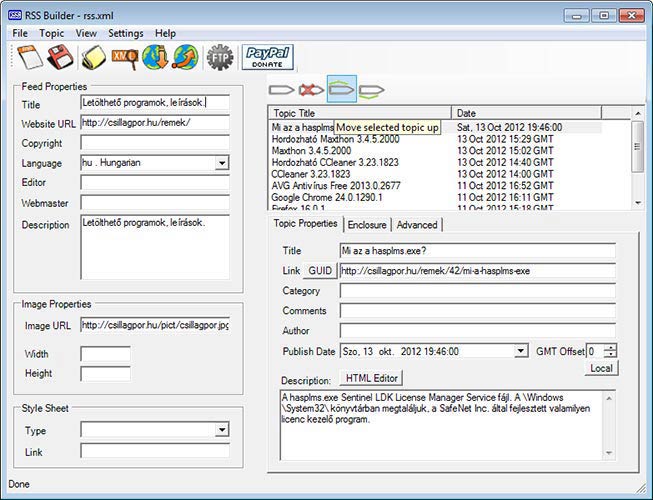Select topic AVG Antivírus Free 2013.0.2677
This screenshot has height=500, width=653.
(336, 186)
